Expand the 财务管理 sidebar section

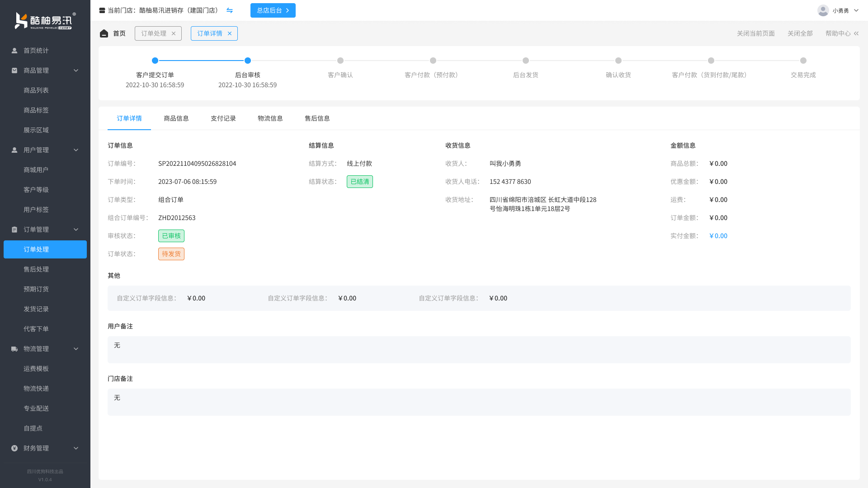point(76,448)
